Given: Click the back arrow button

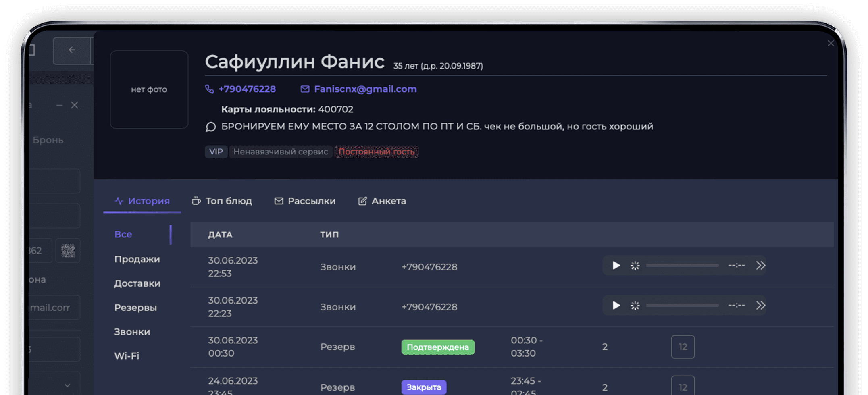Looking at the screenshot, I should click(x=72, y=50).
